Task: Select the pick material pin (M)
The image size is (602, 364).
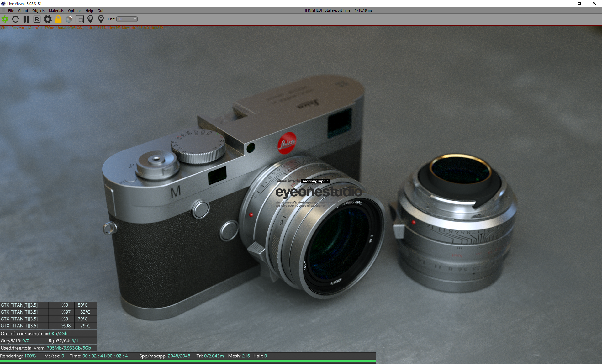Action: 101,19
